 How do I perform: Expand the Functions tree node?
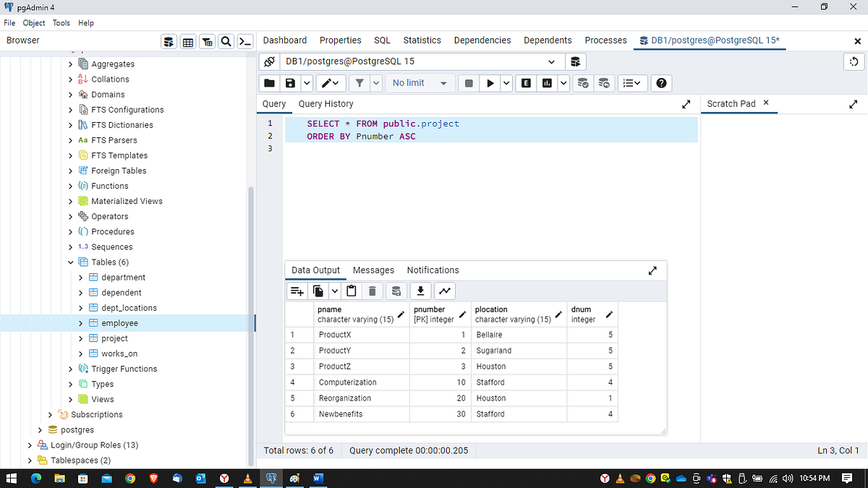pos(70,186)
